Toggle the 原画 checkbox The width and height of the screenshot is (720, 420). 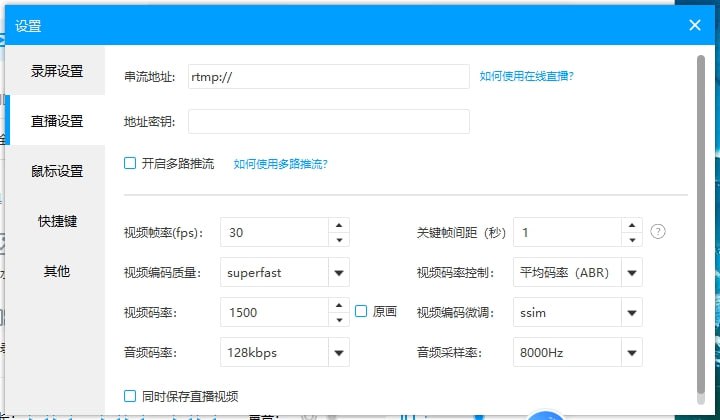tap(362, 312)
